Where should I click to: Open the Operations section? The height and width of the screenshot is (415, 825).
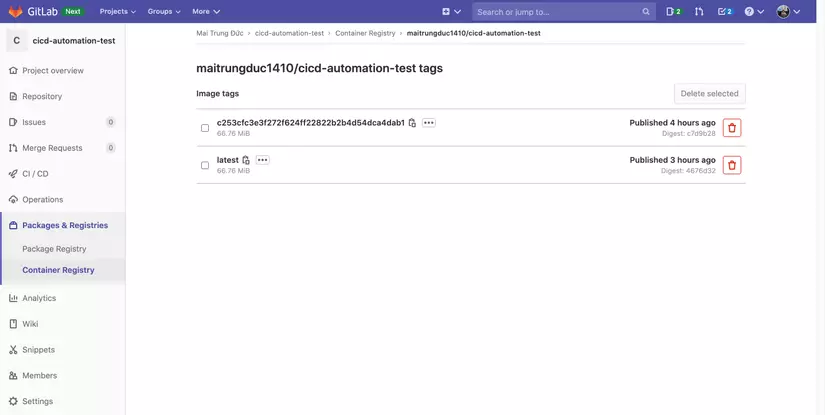[43, 199]
